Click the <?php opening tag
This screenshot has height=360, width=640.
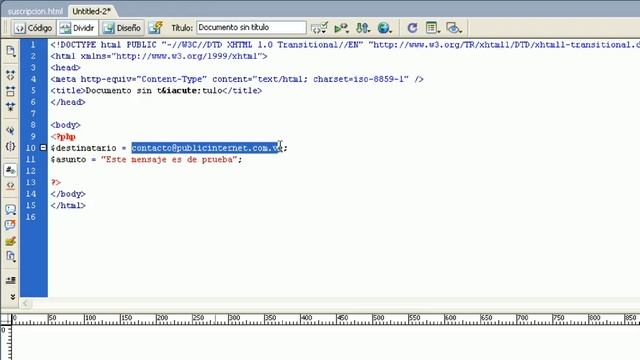[x=63, y=136]
